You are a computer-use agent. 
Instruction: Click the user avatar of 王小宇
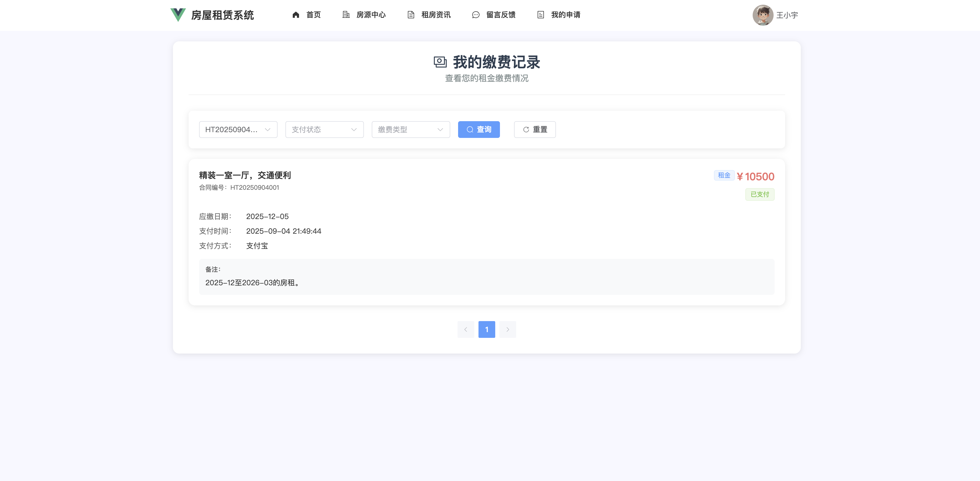pyautogui.click(x=763, y=15)
